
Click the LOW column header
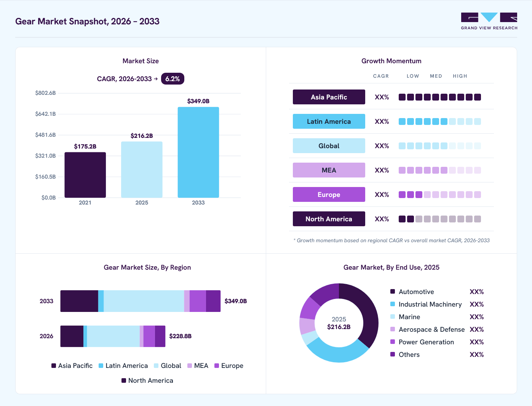tap(413, 76)
